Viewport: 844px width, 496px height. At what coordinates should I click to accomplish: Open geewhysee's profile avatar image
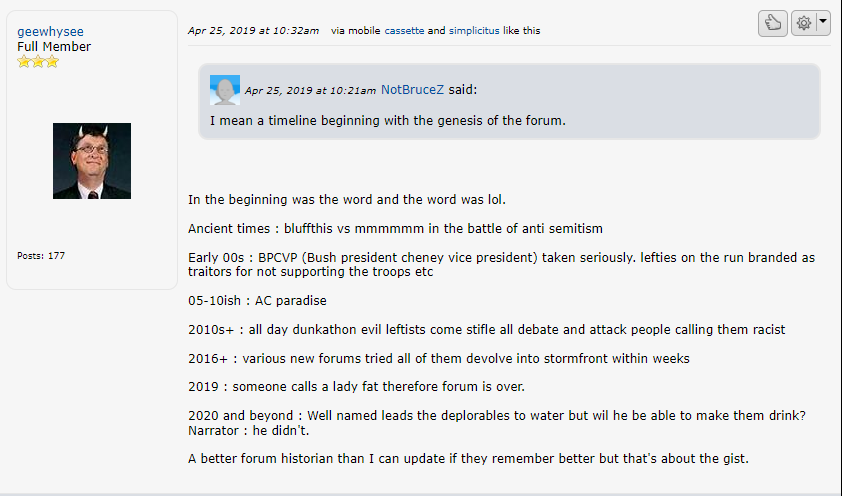[92, 161]
